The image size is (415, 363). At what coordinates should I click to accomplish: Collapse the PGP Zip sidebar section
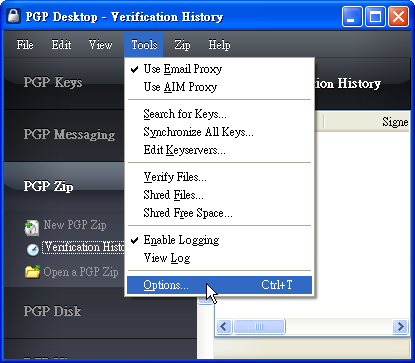click(x=64, y=186)
